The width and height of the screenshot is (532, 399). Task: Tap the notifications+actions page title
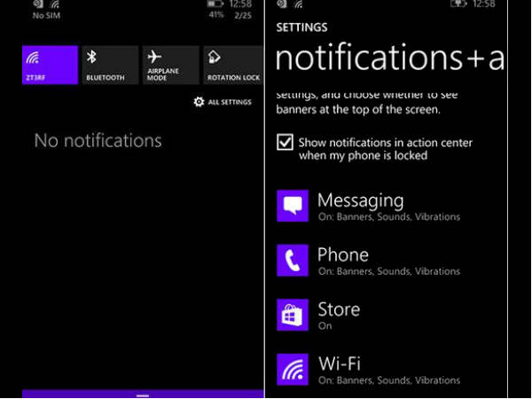(390, 58)
